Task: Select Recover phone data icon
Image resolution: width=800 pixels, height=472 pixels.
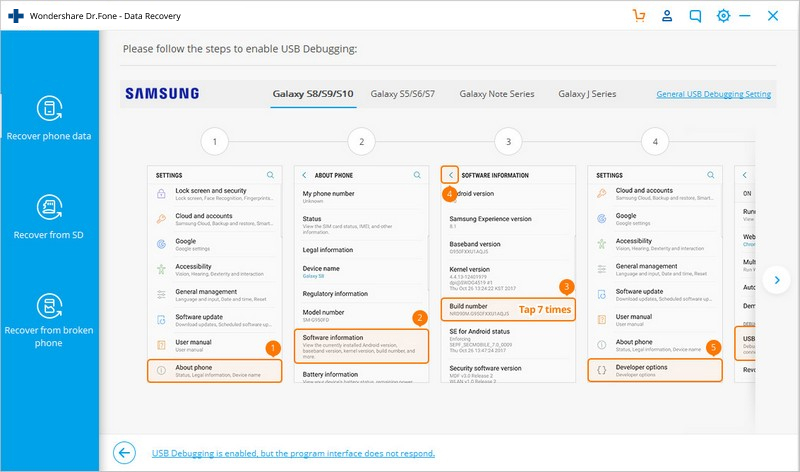Action: [49, 108]
